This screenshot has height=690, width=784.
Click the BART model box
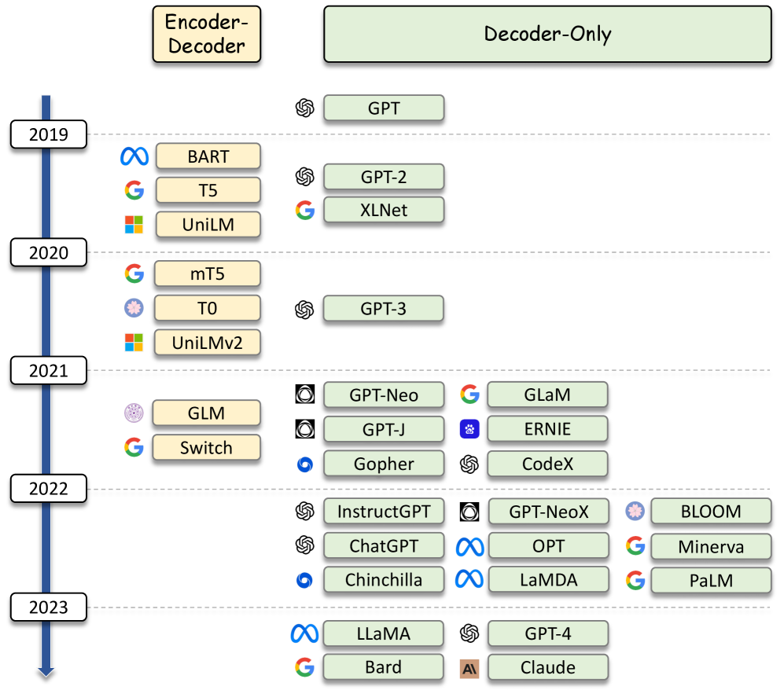tap(208, 156)
